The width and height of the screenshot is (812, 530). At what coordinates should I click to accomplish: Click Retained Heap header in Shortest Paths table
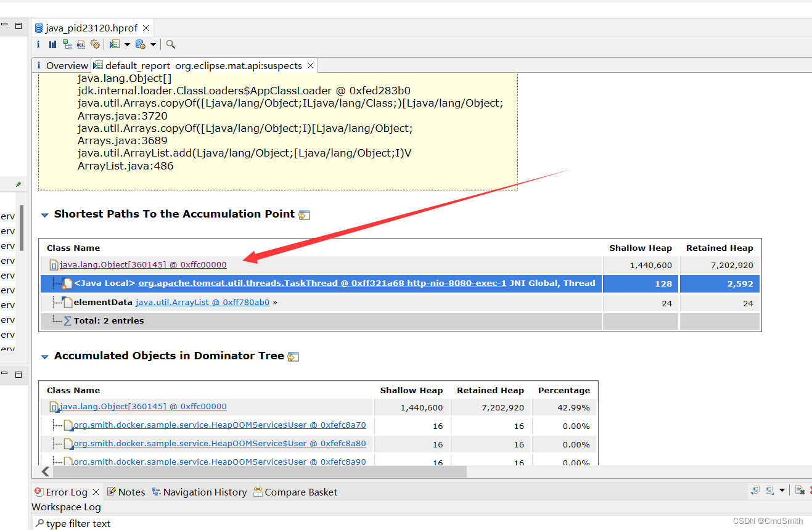(720, 248)
